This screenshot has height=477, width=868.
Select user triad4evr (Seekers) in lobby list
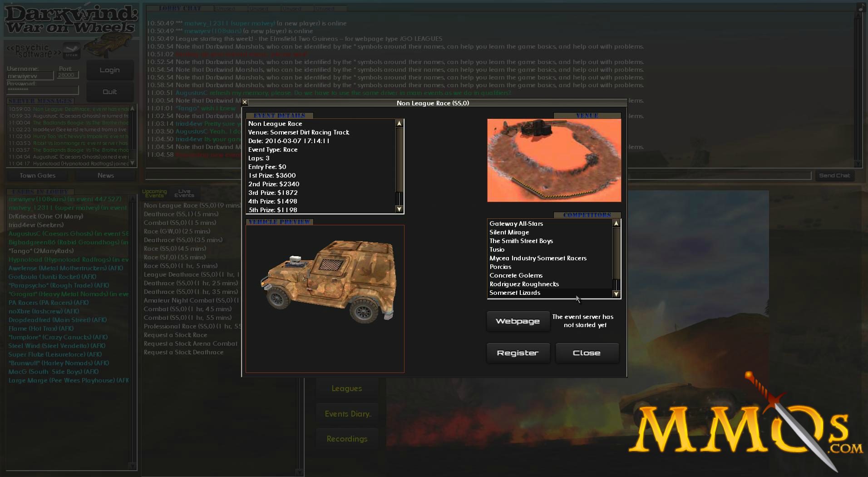(36, 225)
